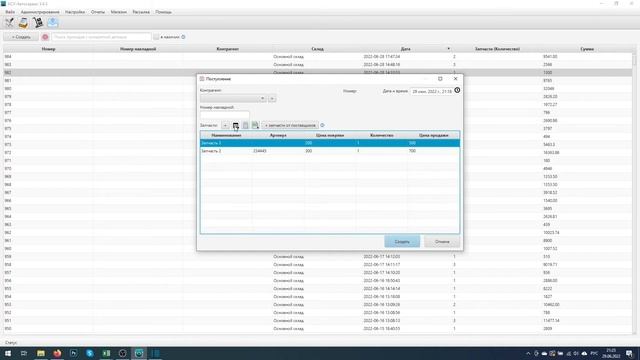Open Windows Start menu

tap(8, 353)
